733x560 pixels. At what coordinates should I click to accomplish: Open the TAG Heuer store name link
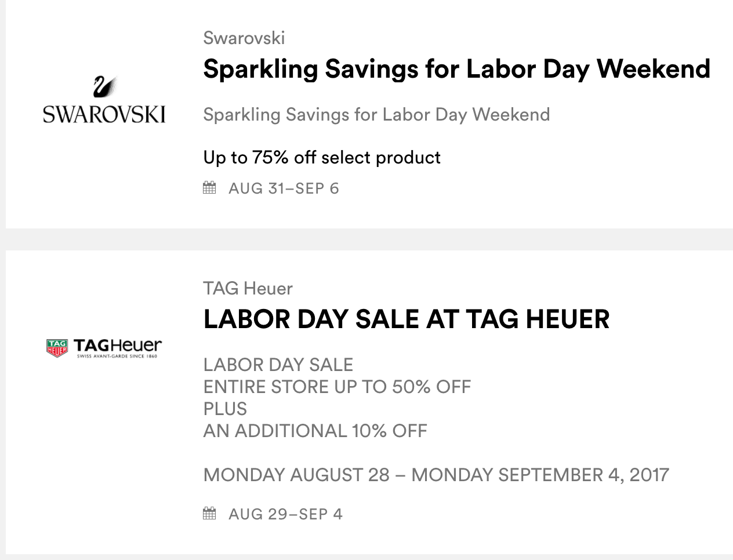(248, 288)
